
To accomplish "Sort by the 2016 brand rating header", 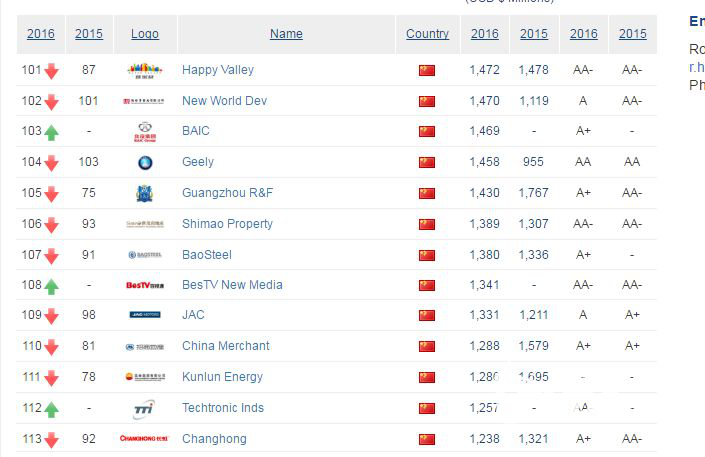I will click(x=584, y=34).
